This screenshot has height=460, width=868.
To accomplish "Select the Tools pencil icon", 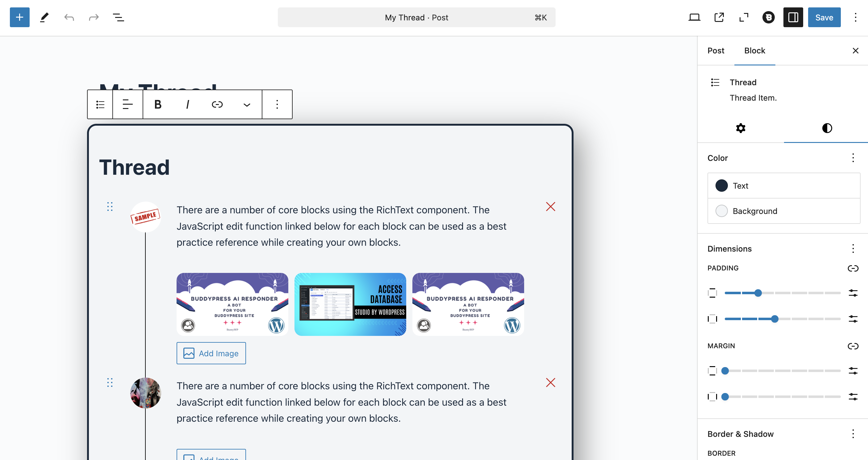I will (x=44, y=17).
